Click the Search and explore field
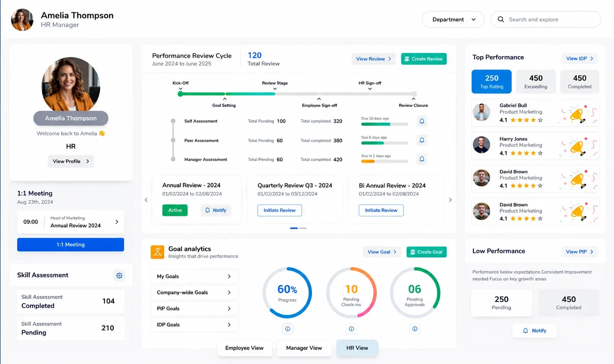 (546, 19)
